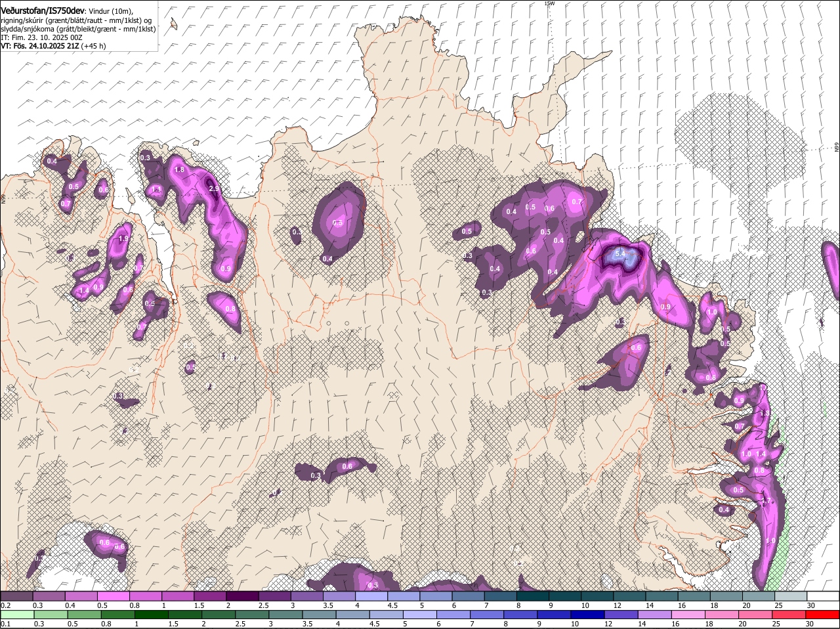Click upper snow legend swatch between 25 and 30
This screenshot has width=840, height=629.
[790, 596]
